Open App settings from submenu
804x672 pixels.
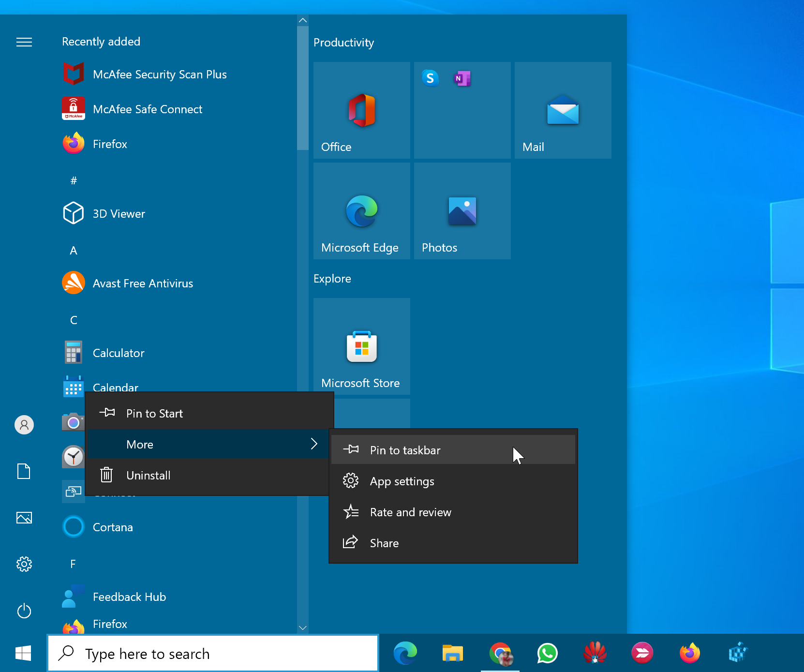(402, 481)
